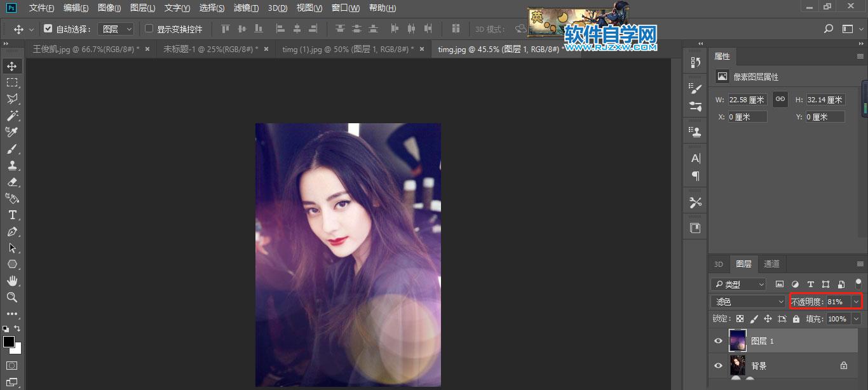Click link width and height button
This screenshot has height=390, width=868.
(780, 99)
